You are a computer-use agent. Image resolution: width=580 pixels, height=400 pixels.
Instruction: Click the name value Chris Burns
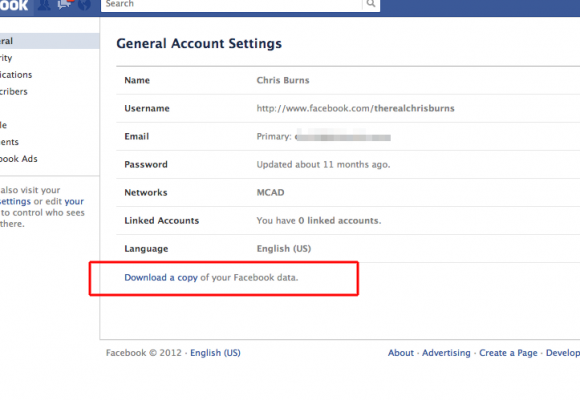point(283,80)
